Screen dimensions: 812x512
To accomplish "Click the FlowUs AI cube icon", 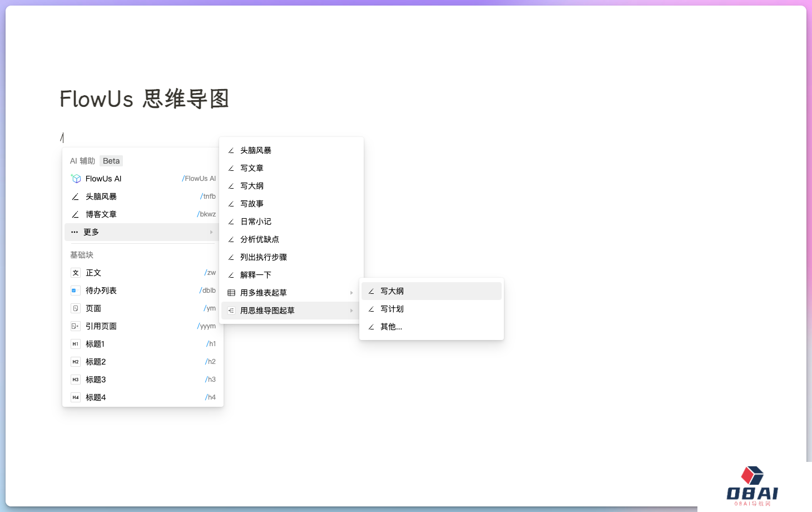I will click(x=76, y=179).
